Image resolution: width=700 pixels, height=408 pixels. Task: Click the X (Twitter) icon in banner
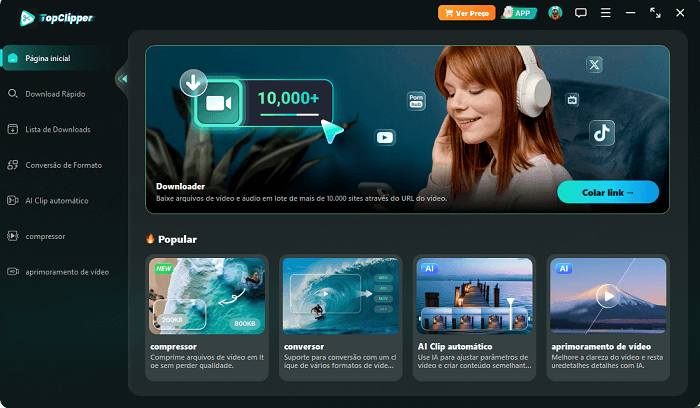click(x=595, y=65)
